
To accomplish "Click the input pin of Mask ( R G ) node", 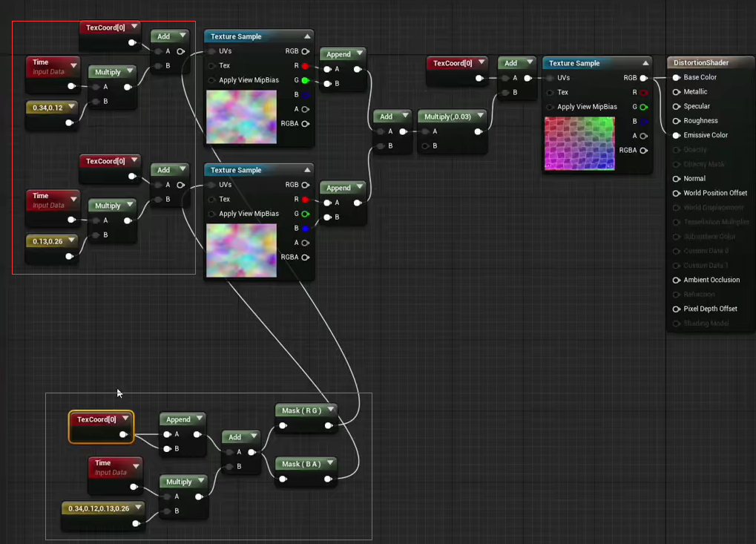I will (283, 425).
